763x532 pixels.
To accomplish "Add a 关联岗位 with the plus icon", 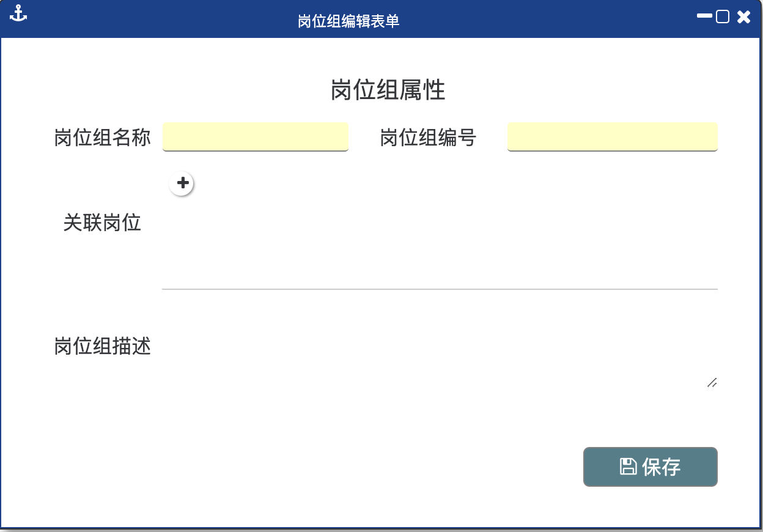I will 182,183.
